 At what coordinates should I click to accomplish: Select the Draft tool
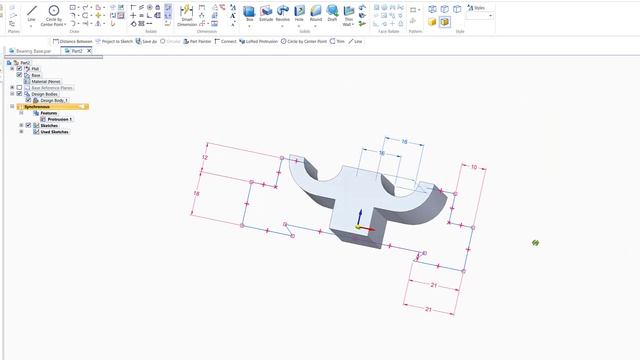[x=332, y=13]
